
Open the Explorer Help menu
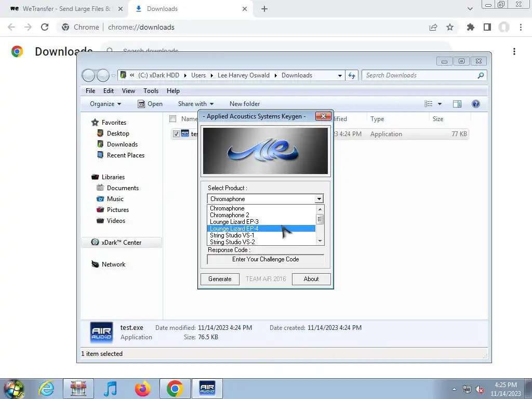click(x=173, y=91)
